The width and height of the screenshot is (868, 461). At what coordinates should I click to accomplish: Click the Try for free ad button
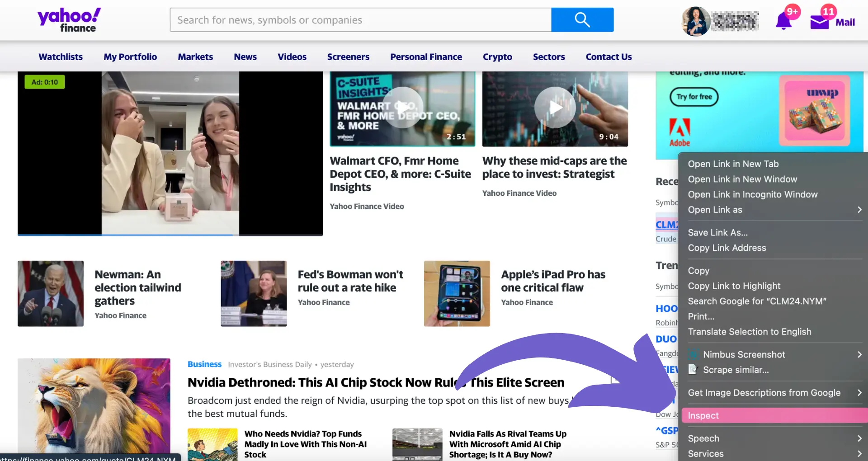point(694,97)
